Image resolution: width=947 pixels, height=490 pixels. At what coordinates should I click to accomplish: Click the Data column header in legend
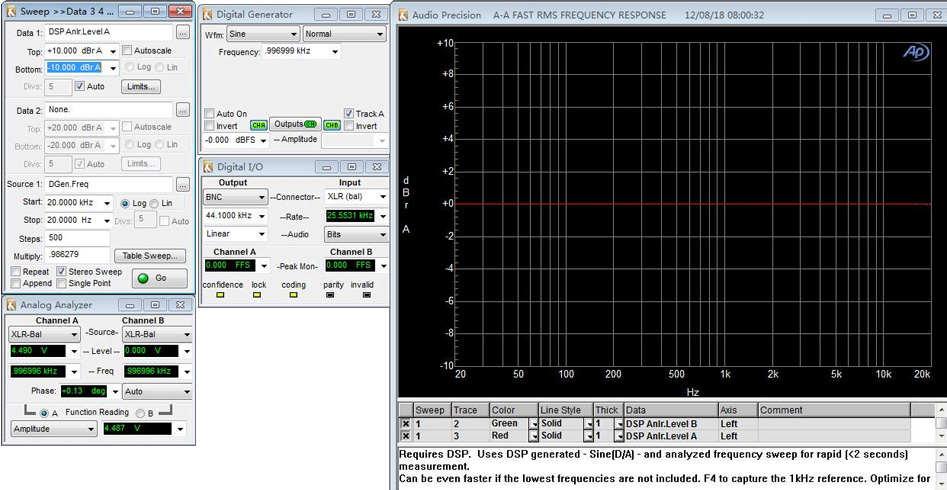[670, 410]
